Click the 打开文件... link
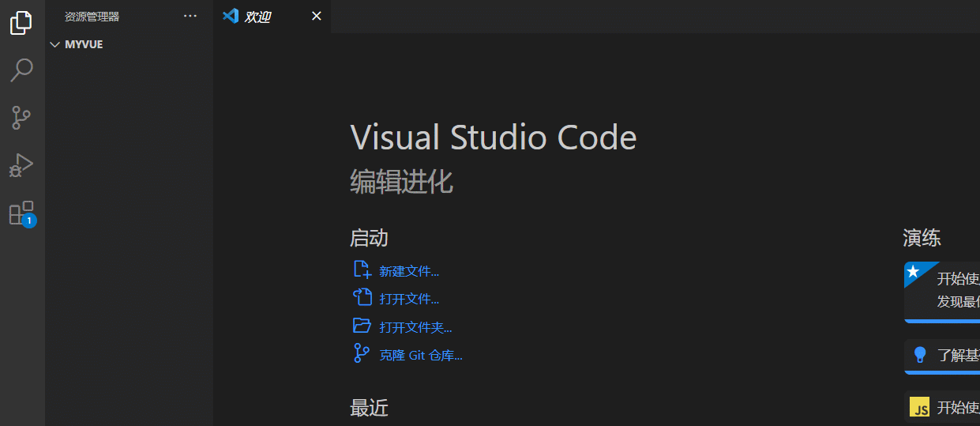The image size is (980, 426). tap(409, 299)
